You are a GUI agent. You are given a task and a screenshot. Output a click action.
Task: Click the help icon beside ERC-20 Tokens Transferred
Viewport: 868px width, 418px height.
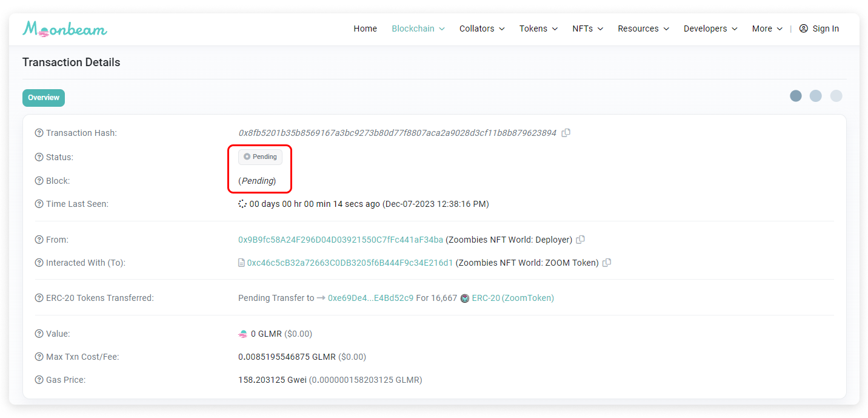click(x=39, y=298)
